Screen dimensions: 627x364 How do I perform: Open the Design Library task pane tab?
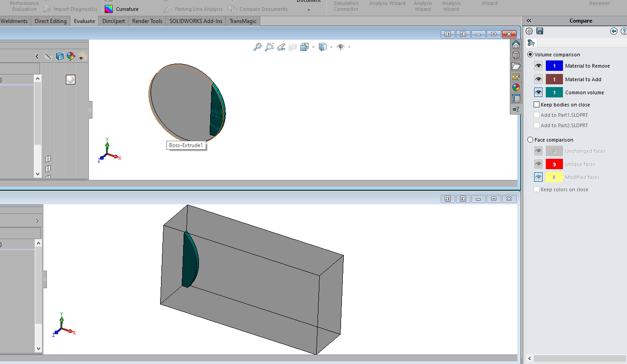(516, 55)
